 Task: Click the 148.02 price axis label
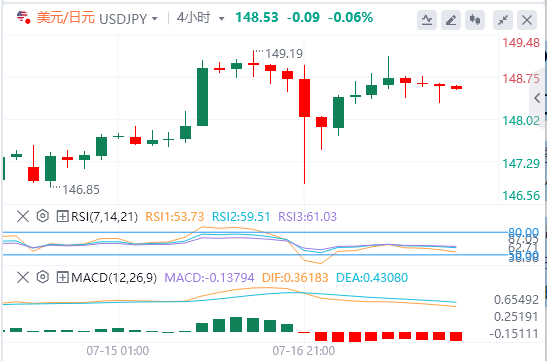pos(521,121)
